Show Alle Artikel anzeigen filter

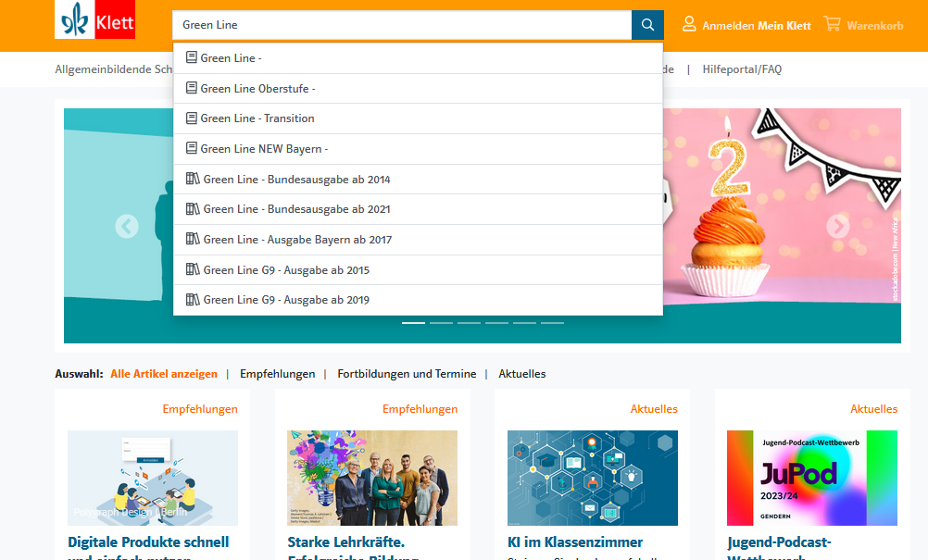click(164, 374)
